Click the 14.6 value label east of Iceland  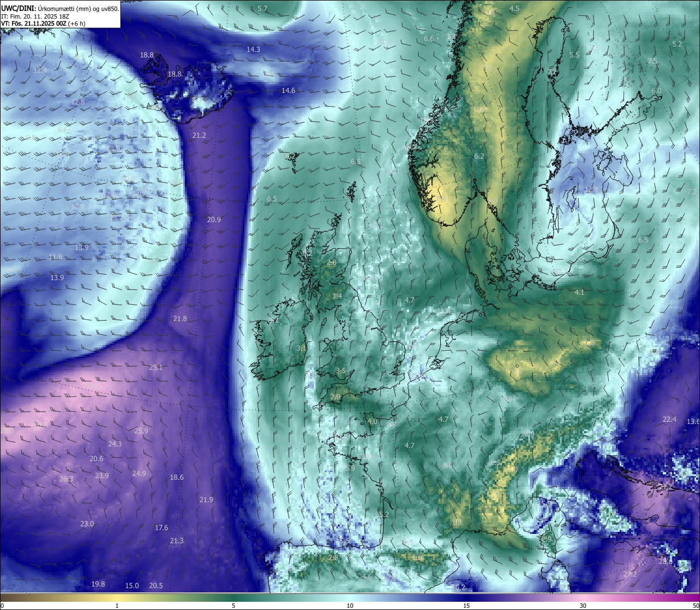[288, 90]
